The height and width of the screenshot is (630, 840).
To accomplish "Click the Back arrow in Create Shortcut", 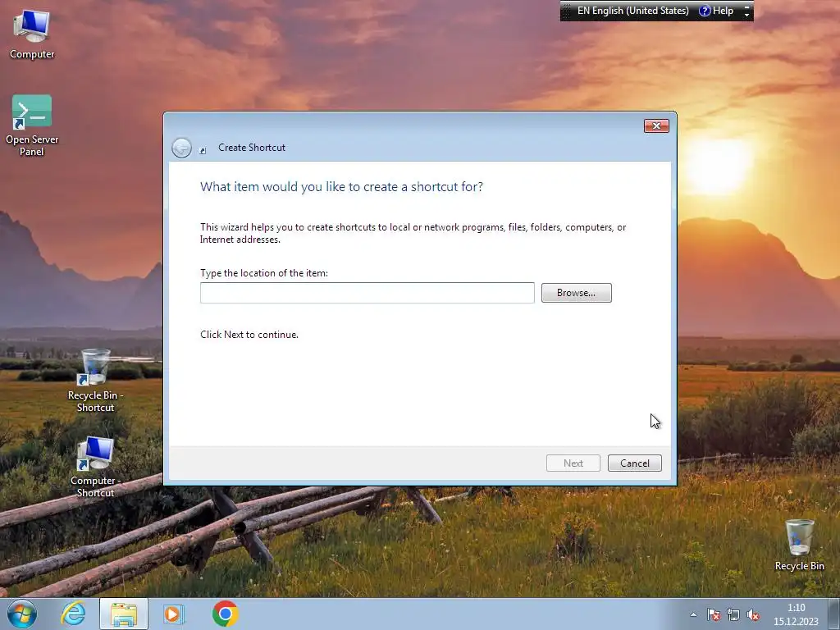I will click(181, 148).
